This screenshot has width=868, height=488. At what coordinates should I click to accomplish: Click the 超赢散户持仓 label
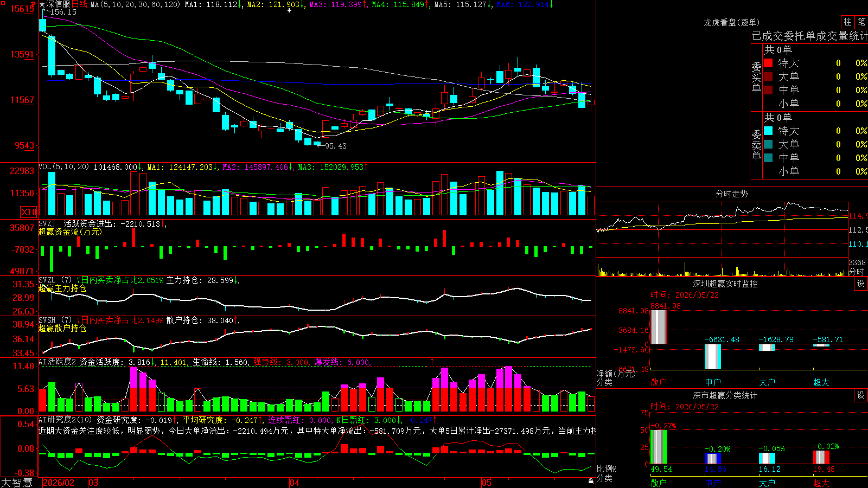pyautogui.click(x=62, y=328)
